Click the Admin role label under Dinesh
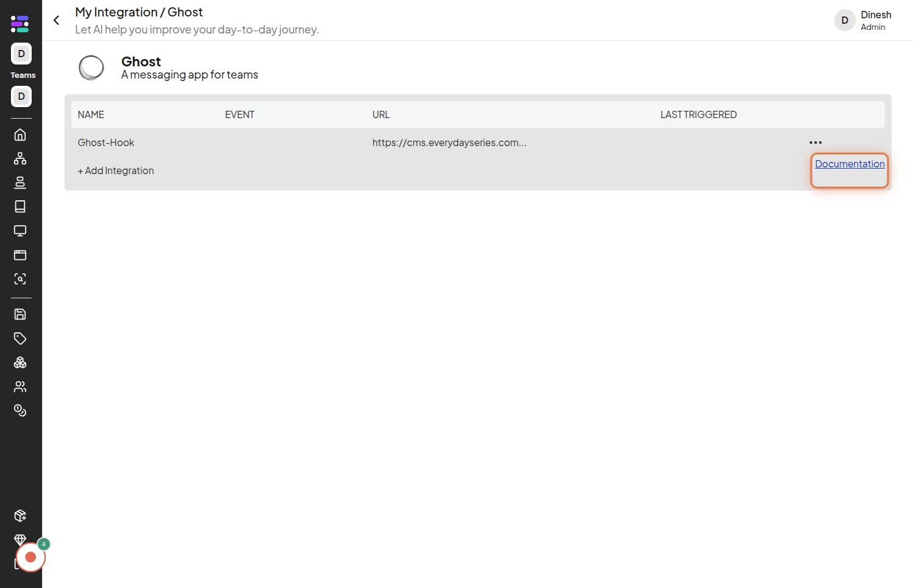Screen dimensions: 913x588 point(873,27)
